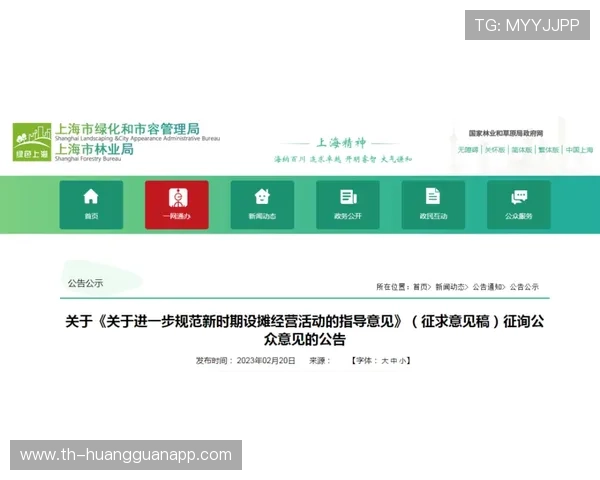
Task: Click the 上海精神 slogan heading
Action: pyautogui.click(x=341, y=143)
